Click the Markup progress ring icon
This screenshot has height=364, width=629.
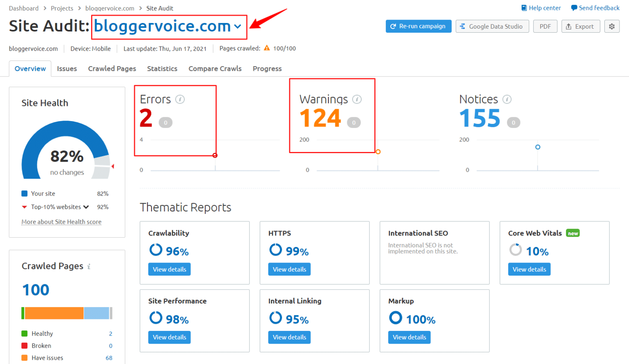click(396, 318)
